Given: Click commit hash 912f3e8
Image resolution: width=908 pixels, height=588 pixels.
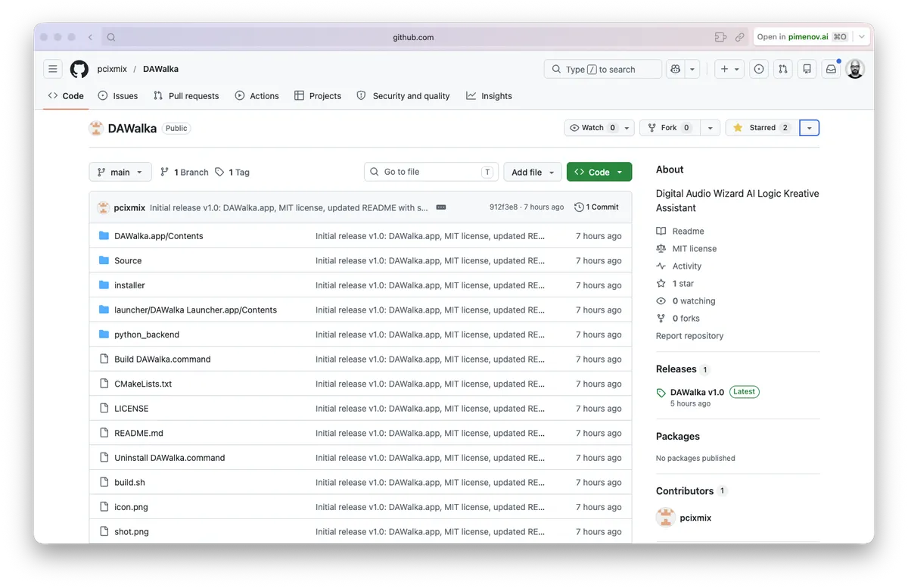Looking at the screenshot, I should pyautogui.click(x=504, y=207).
